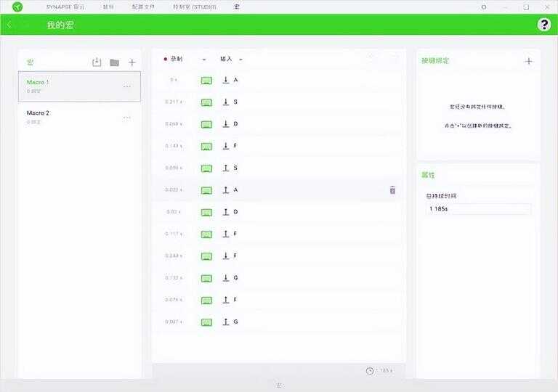Click the Razer logo icon

pyautogui.click(x=17, y=7)
